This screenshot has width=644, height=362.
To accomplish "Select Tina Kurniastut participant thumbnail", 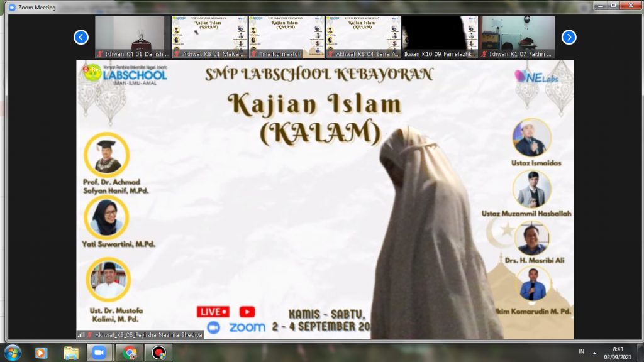I will coord(286,36).
